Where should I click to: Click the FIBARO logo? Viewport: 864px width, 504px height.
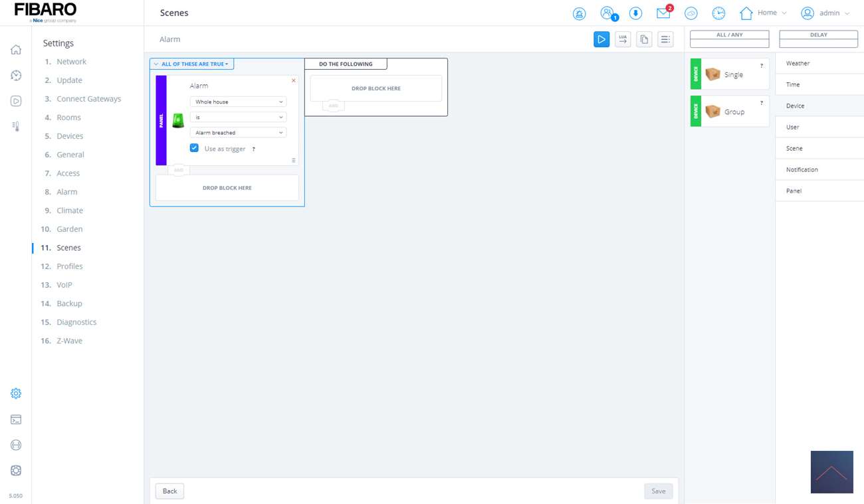pyautogui.click(x=45, y=12)
